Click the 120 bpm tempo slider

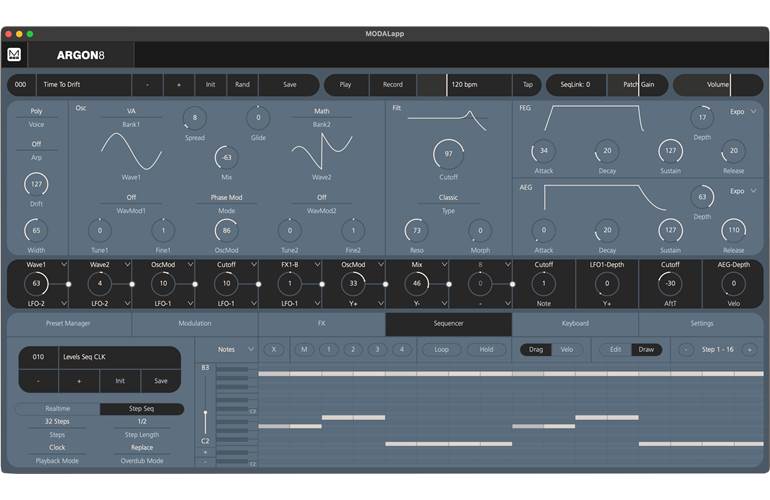click(464, 84)
